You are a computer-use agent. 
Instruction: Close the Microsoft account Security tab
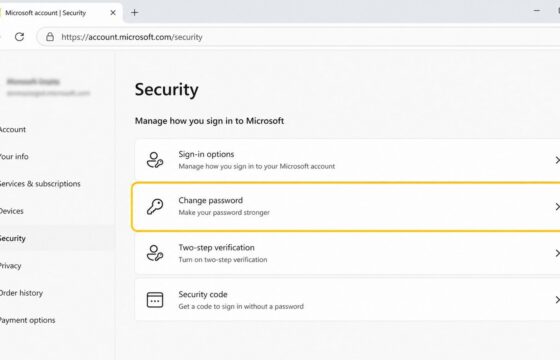(x=113, y=13)
